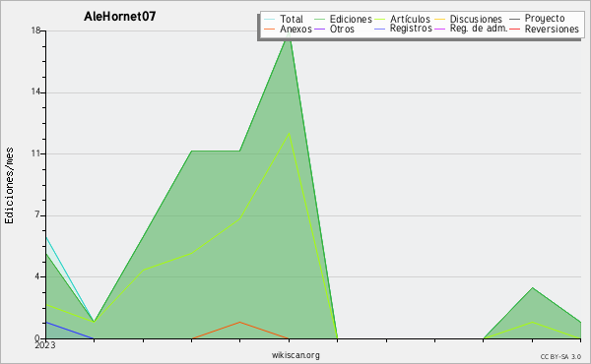Click the 2023 x-axis label
The height and width of the screenshot is (364, 591).
point(45,345)
